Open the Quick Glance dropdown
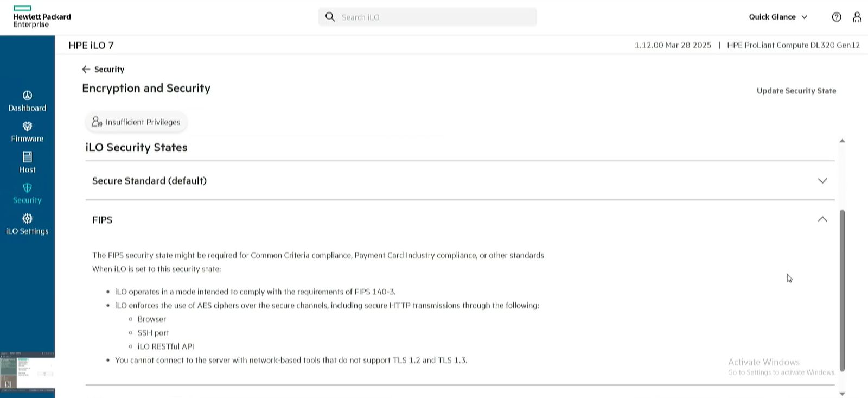Viewport: 868px width, 398px height. tap(778, 17)
